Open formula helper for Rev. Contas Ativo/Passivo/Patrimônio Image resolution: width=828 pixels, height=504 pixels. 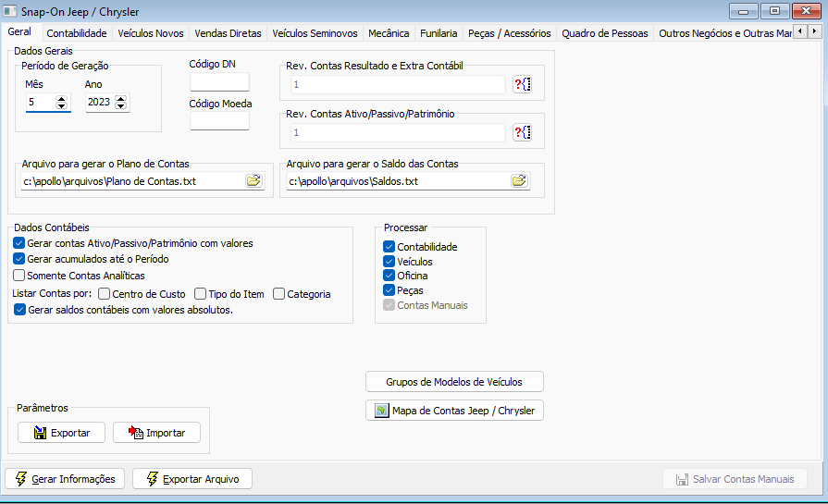523,132
